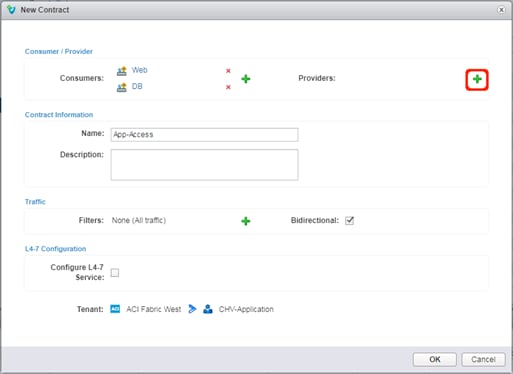Image resolution: width=513 pixels, height=374 pixels.
Task: Click the Contract Information section heading
Action: (x=59, y=115)
